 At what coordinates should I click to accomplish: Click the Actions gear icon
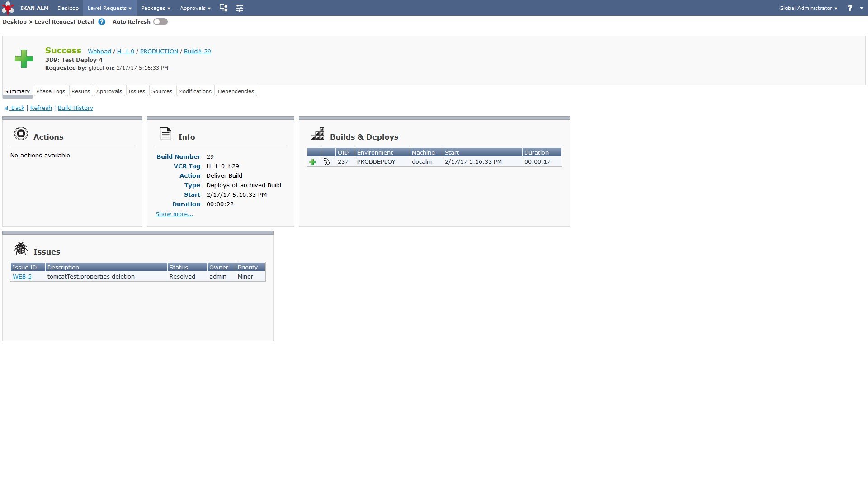21,133
